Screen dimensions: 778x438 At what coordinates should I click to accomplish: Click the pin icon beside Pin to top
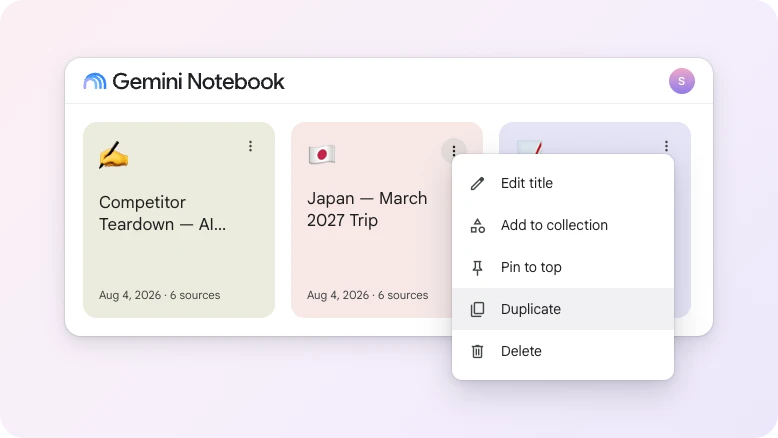pyautogui.click(x=477, y=268)
